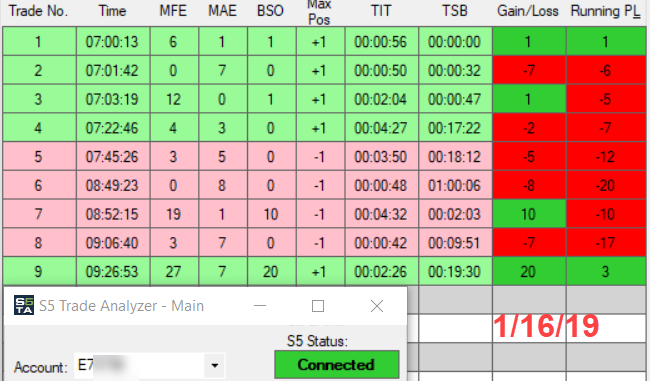This screenshot has height=381, width=650.
Task: Click the MFE column header
Action: [x=173, y=11]
